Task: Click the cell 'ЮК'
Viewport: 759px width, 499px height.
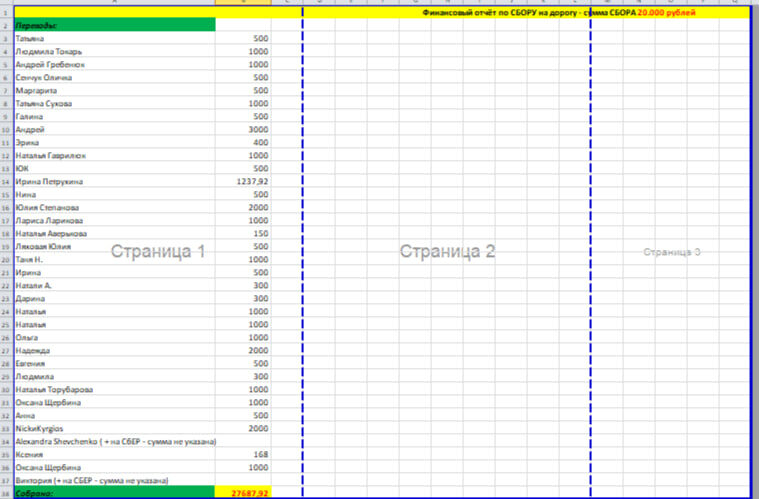Action: tap(115, 168)
